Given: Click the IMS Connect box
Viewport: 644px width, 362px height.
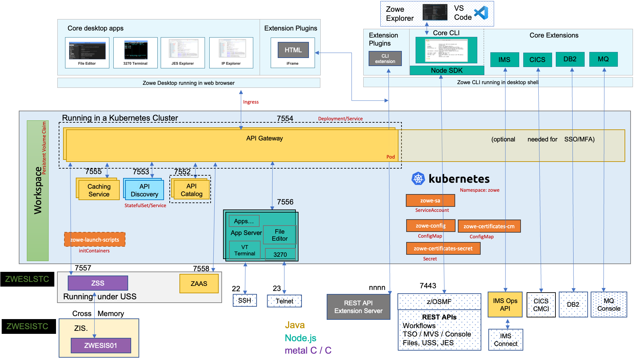Looking at the screenshot, I should click(506, 340).
